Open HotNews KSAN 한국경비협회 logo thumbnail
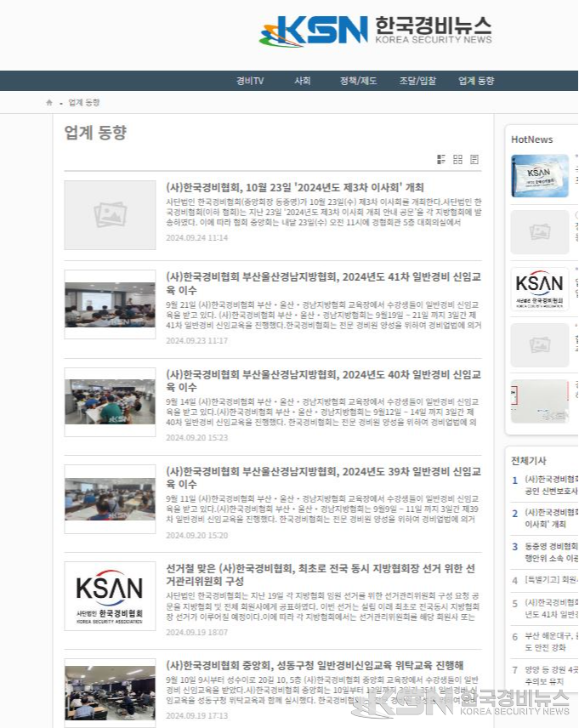Viewport: 579px width, 728px height. click(x=540, y=289)
